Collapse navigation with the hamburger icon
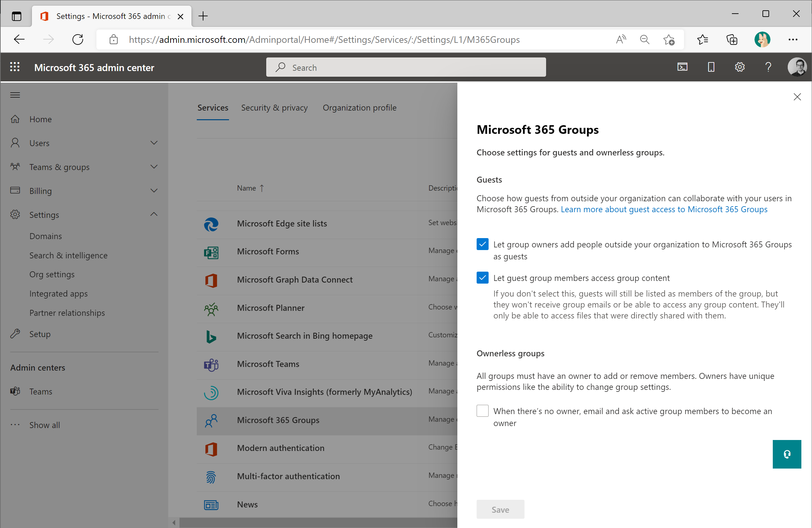This screenshot has height=528, width=812. click(x=15, y=95)
